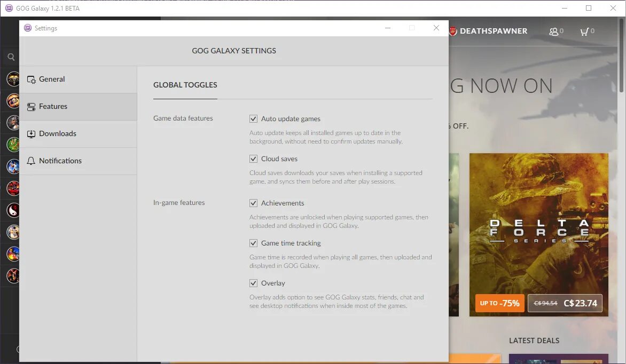
Task: Open the General settings section
Action: click(x=78, y=80)
